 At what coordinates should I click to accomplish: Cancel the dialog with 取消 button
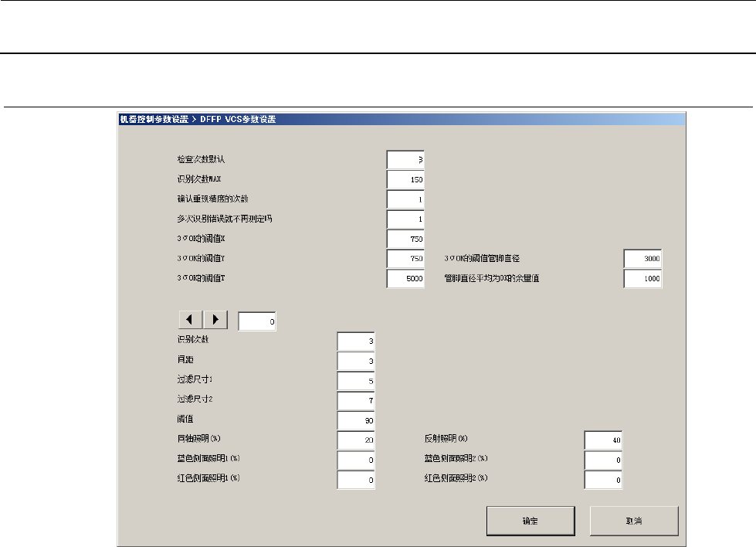coord(634,521)
